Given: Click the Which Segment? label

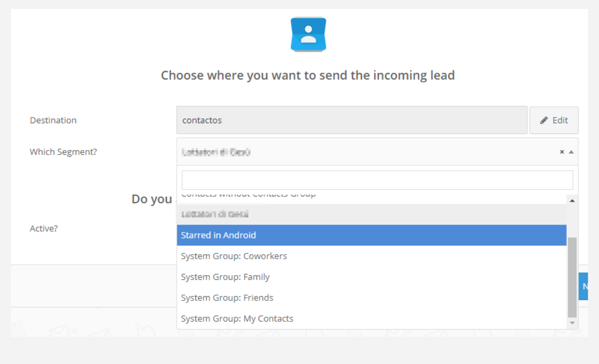Looking at the screenshot, I should (63, 152).
